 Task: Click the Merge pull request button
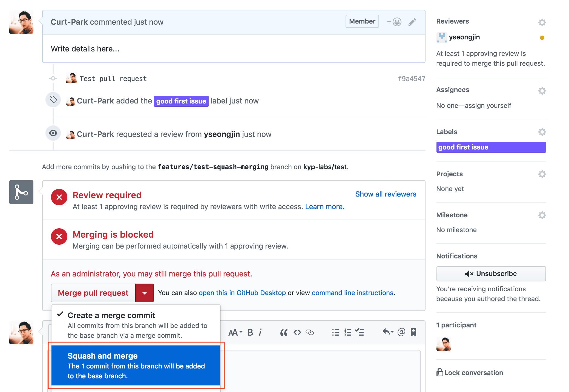pyautogui.click(x=93, y=293)
